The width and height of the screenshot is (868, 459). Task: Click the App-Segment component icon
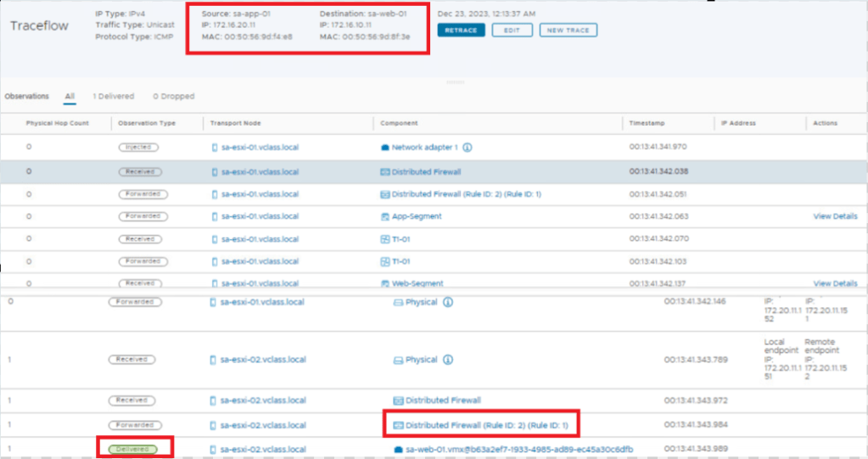tap(384, 216)
